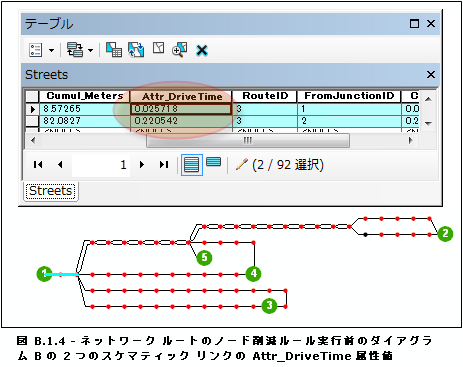Screen dimensions: 463x367
Task: Click the horizontal scrollbar thumb
Action: 248,140
